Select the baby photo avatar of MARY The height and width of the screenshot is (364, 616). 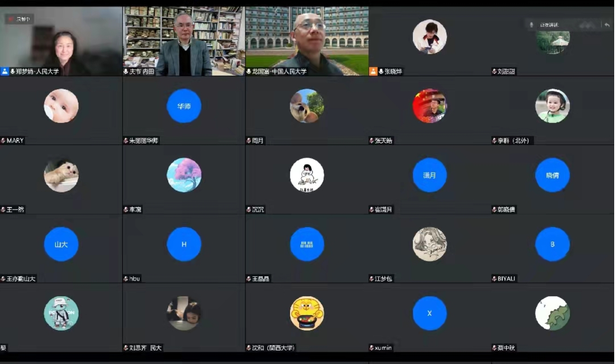(61, 106)
